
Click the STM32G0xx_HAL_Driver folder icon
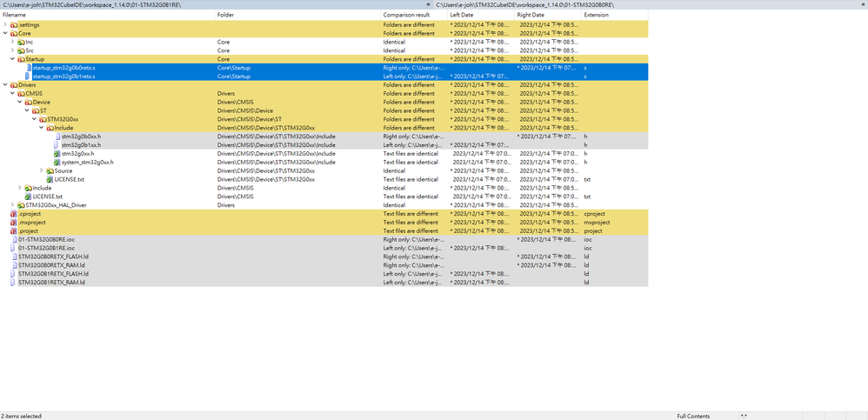(x=21, y=205)
